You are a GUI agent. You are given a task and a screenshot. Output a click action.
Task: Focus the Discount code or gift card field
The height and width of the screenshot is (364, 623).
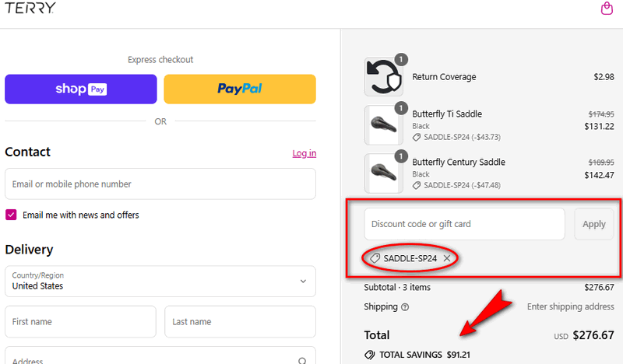(x=464, y=224)
